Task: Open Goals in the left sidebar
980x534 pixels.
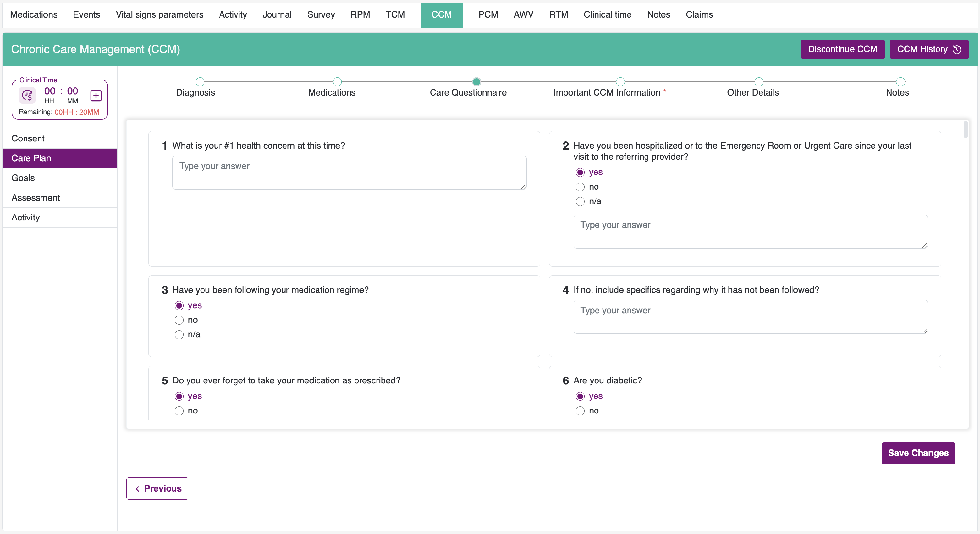Action: 23,178
